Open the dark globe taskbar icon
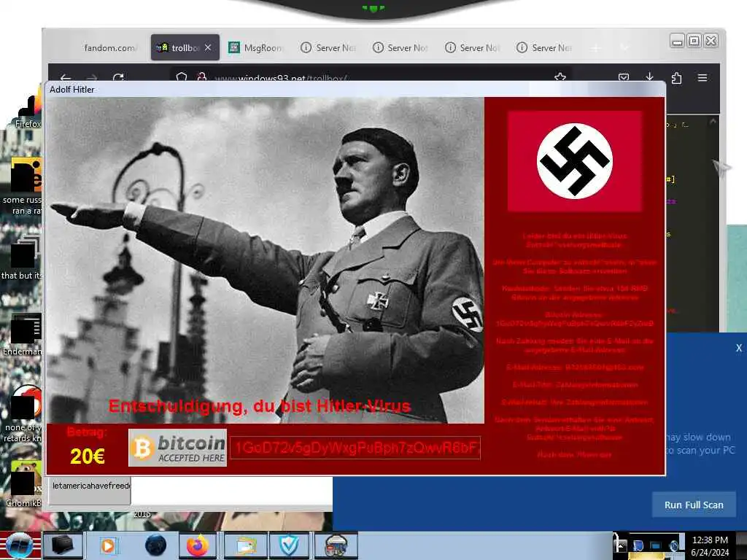 pyautogui.click(x=155, y=545)
